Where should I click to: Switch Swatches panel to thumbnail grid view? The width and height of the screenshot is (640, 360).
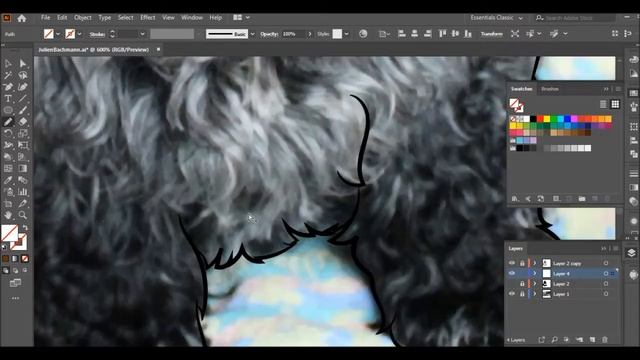[615, 104]
